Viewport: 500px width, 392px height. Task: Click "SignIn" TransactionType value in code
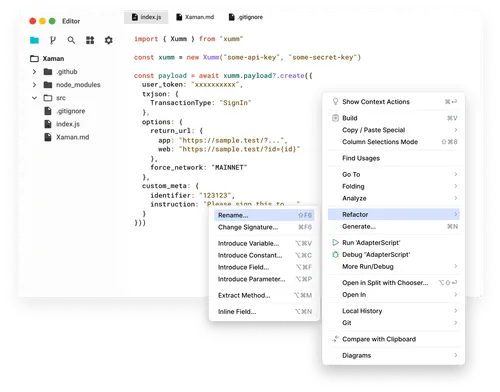tap(235, 103)
